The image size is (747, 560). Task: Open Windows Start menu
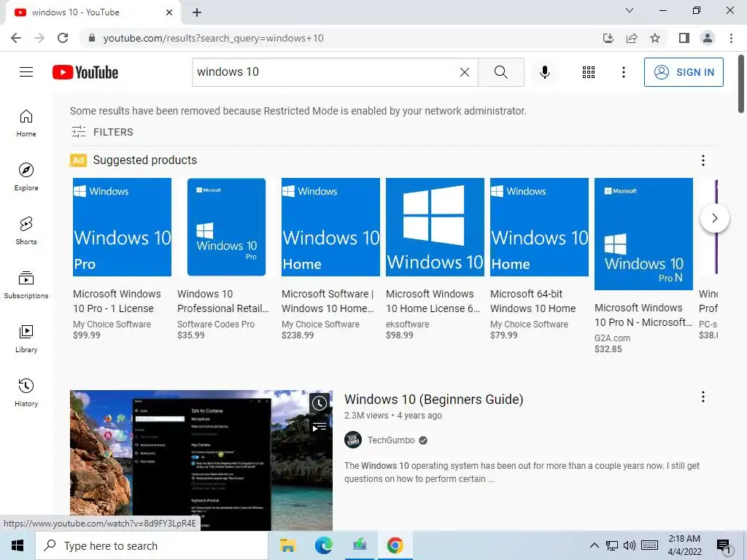point(18,545)
